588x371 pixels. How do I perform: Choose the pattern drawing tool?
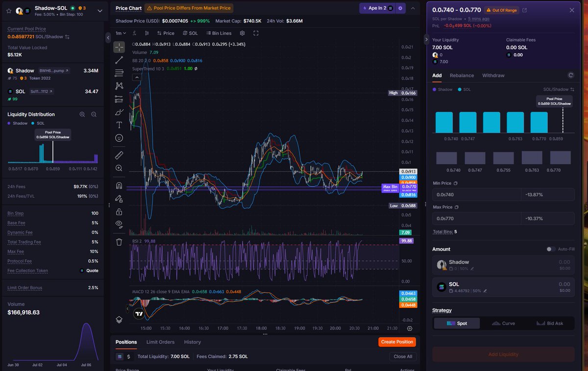click(x=119, y=86)
